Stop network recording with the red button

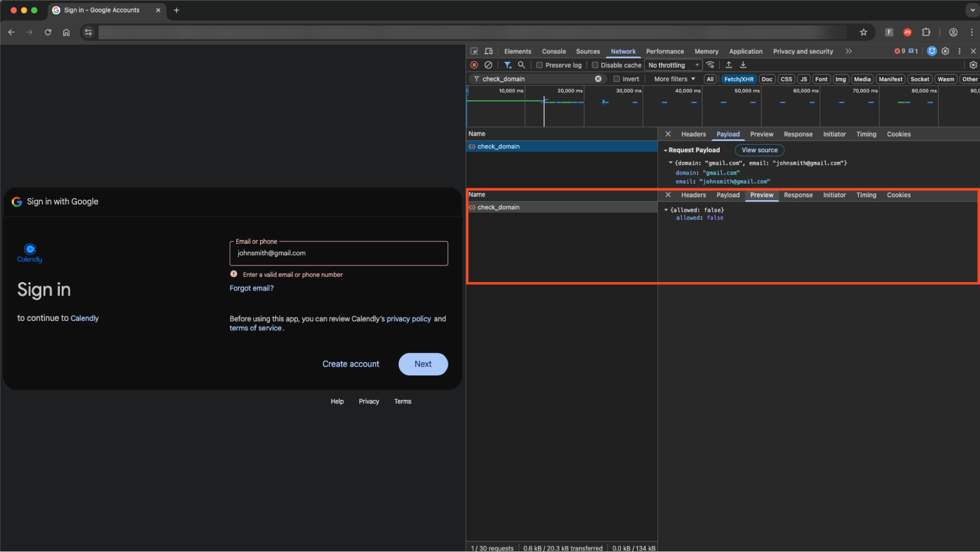point(474,65)
